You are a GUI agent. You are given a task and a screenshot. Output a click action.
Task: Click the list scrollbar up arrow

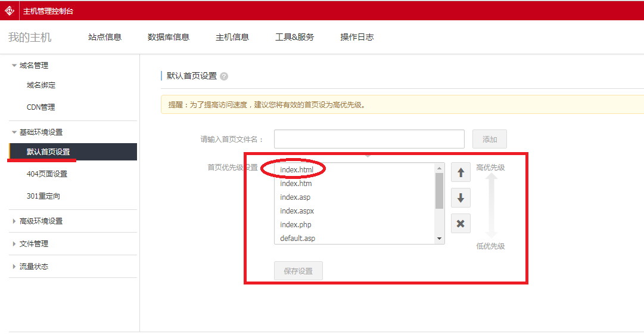point(439,168)
